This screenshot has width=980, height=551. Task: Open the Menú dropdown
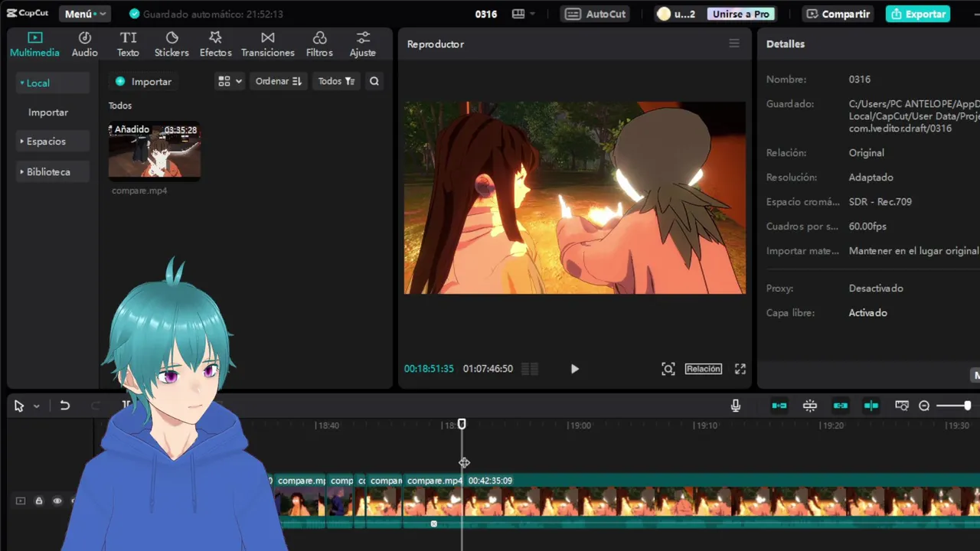click(x=84, y=14)
